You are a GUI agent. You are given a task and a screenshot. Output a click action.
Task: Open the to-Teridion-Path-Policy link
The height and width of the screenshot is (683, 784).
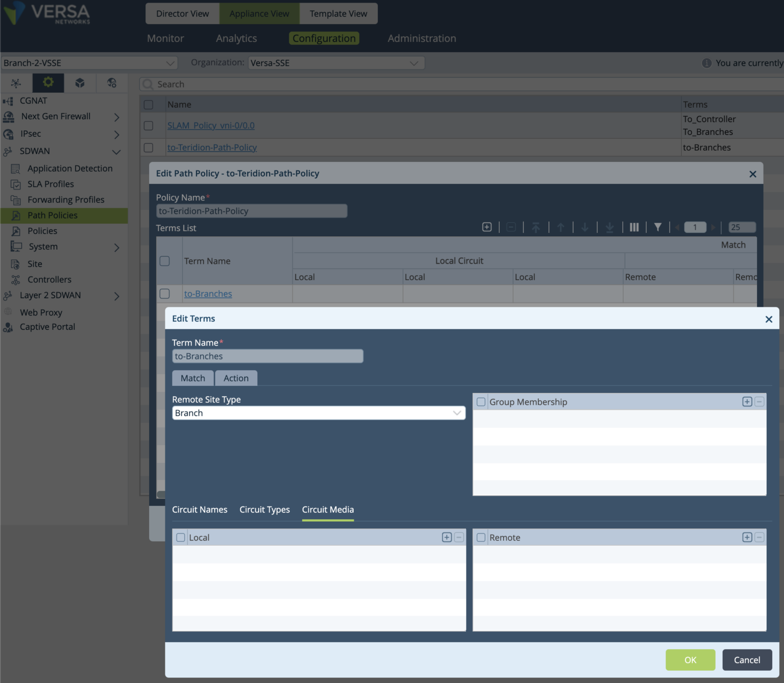pyautogui.click(x=212, y=148)
